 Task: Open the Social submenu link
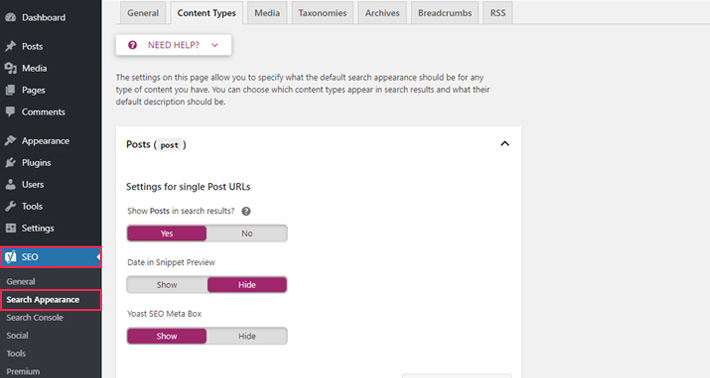17,336
